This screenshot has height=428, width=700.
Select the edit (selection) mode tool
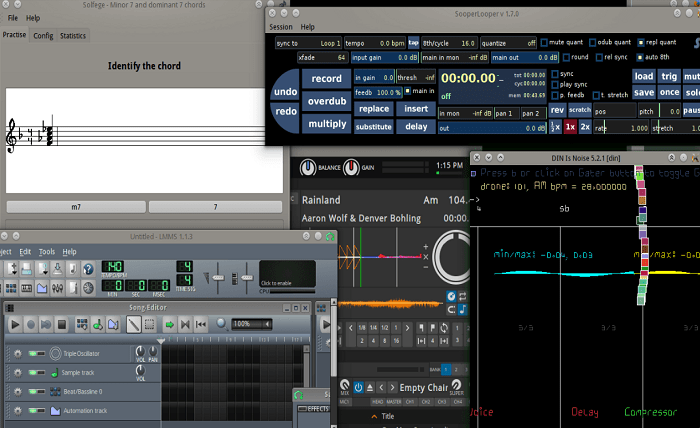(x=150, y=324)
